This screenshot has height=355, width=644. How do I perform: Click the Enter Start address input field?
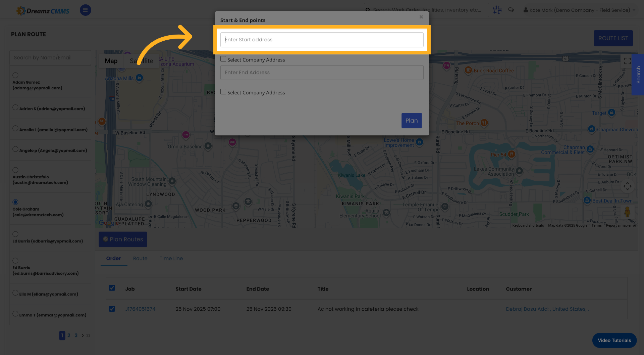pyautogui.click(x=321, y=40)
